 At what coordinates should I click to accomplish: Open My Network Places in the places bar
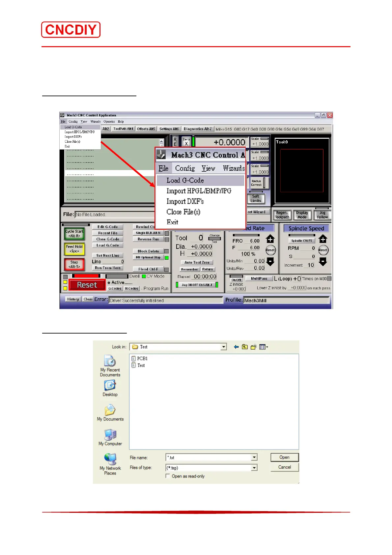[x=110, y=464]
